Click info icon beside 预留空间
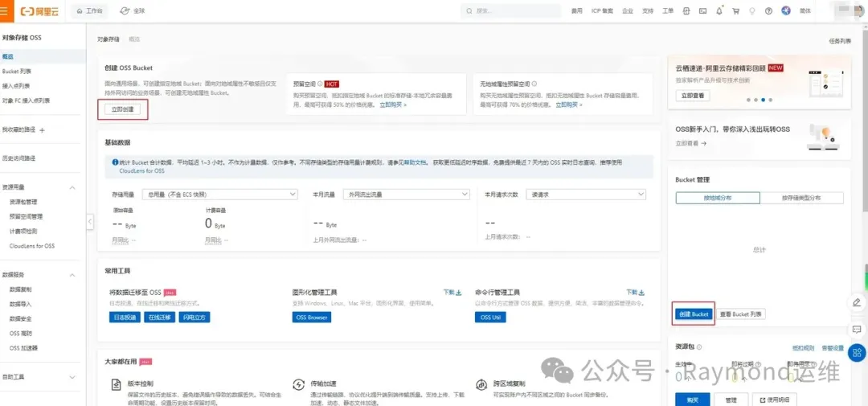868x406 pixels. pyautogui.click(x=320, y=84)
